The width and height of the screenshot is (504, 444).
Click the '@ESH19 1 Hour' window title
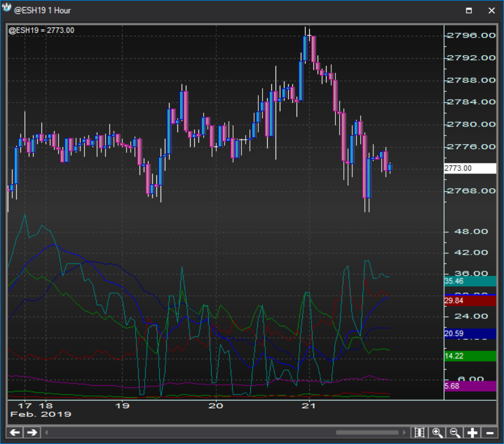[x=42, y=11]
